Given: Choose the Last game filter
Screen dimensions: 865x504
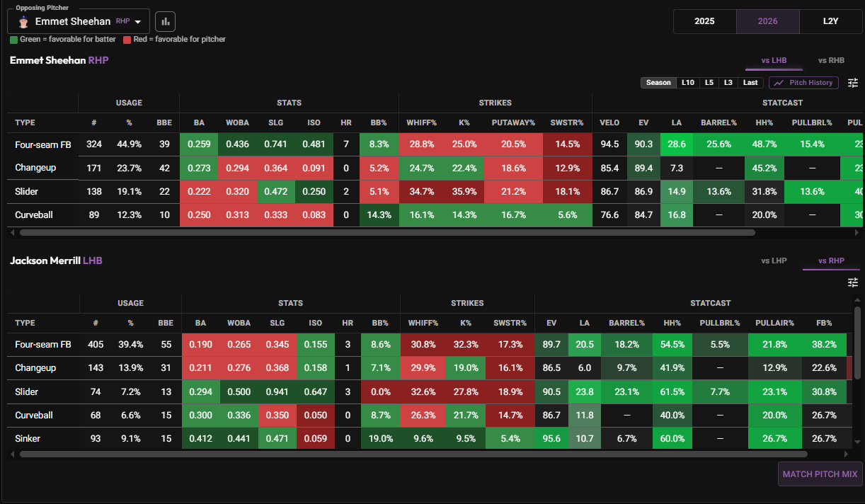Looking at the screenshot, I should pyautogui.click(x=750, y=83).
